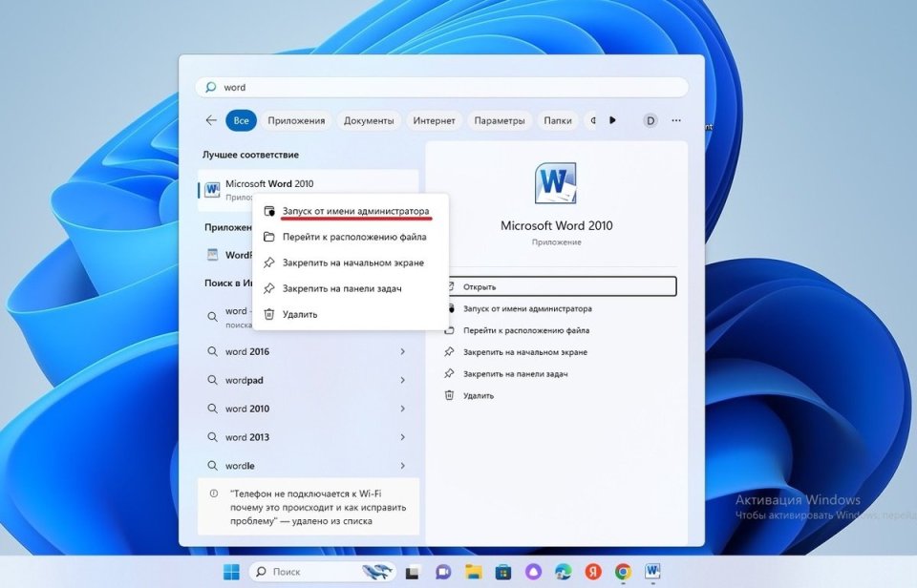Open more search options via the "..." button
Viewport: 917px width, 588px height.
674,120
